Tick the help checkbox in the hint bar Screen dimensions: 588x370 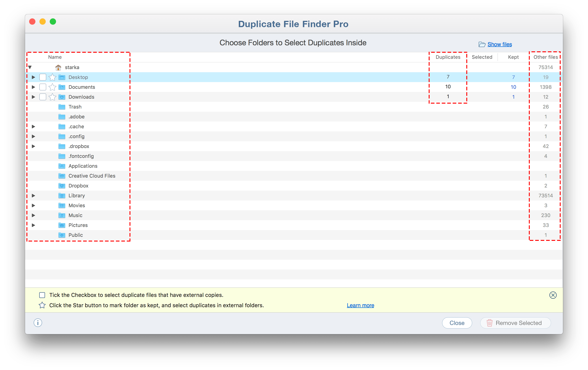click(x=43, y=295)
